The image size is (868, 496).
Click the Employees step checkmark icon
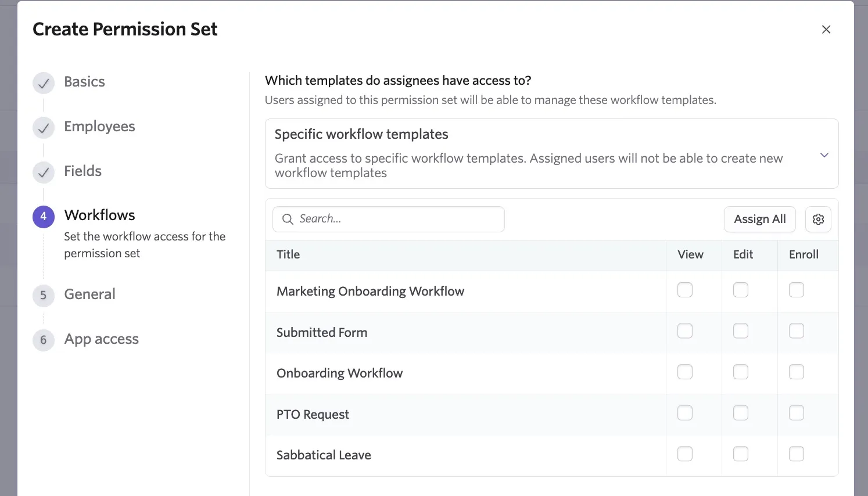[x=44, y=128]
